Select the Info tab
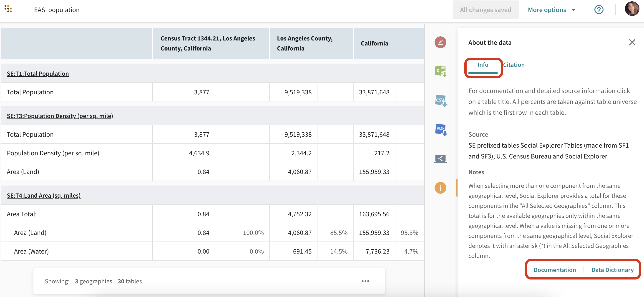 coord(483,65)
